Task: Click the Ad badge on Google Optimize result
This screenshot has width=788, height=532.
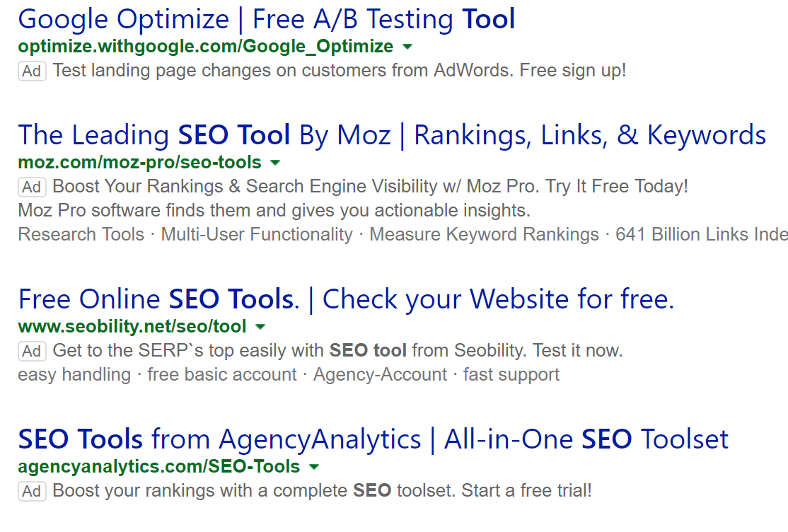Action: click(x=32, y=71)
